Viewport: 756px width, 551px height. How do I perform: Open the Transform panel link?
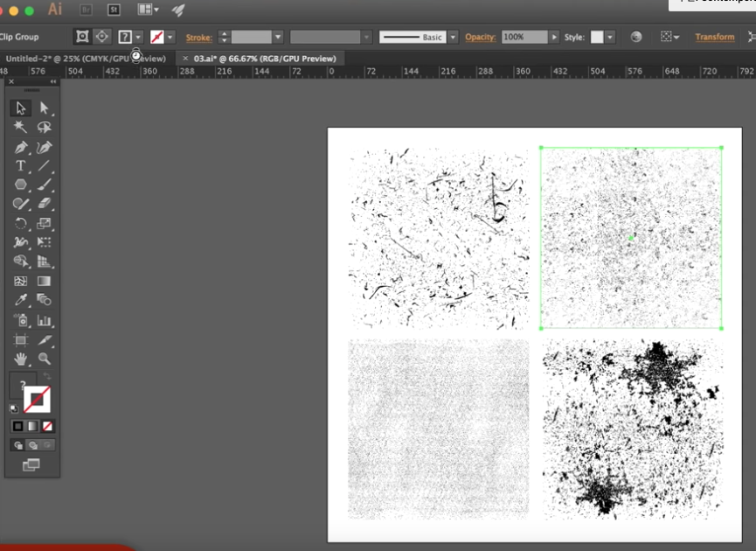[x=714, y=38]
